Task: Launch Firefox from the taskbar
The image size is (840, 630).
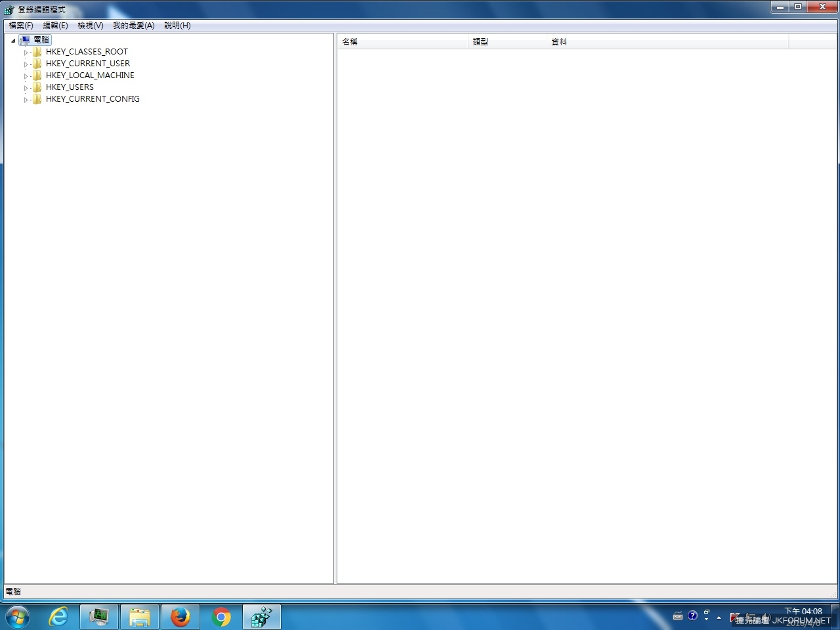Action: tap(180, 617)
